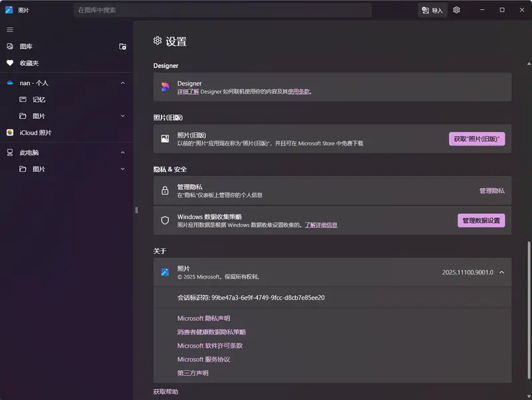The width and height of the screenshot is (532, 400).
Task: Collapse the 此电脑 section chevron
Action: coord(121,152)
